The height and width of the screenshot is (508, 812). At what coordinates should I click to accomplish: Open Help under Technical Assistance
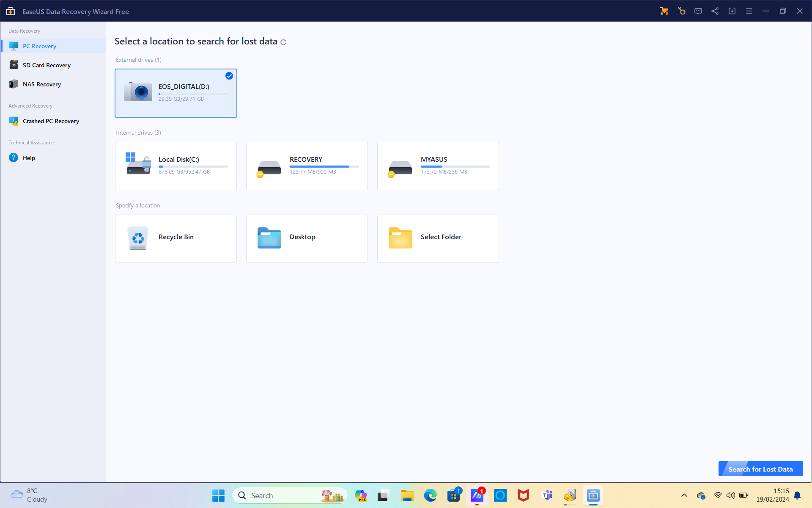pyautogui.click(x=28, y=157)
